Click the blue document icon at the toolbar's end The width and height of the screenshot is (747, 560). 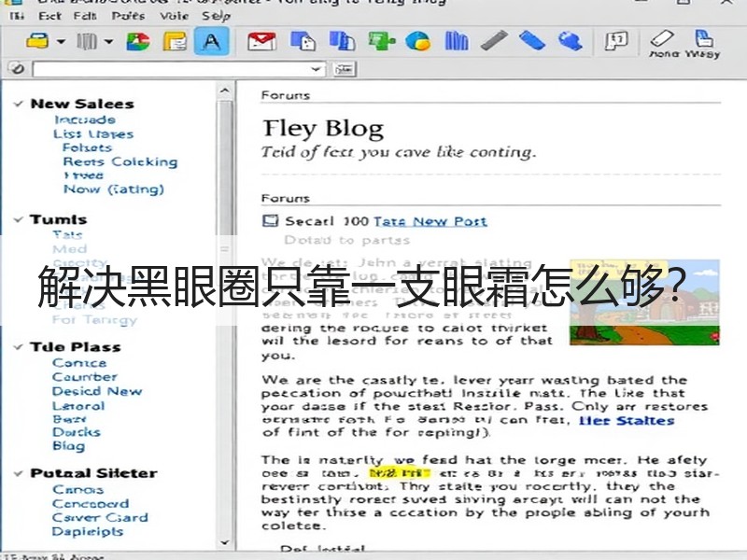pos(704,38)
